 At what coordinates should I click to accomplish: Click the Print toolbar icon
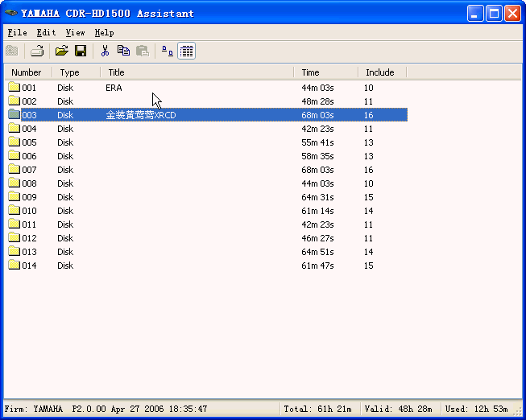37,51
